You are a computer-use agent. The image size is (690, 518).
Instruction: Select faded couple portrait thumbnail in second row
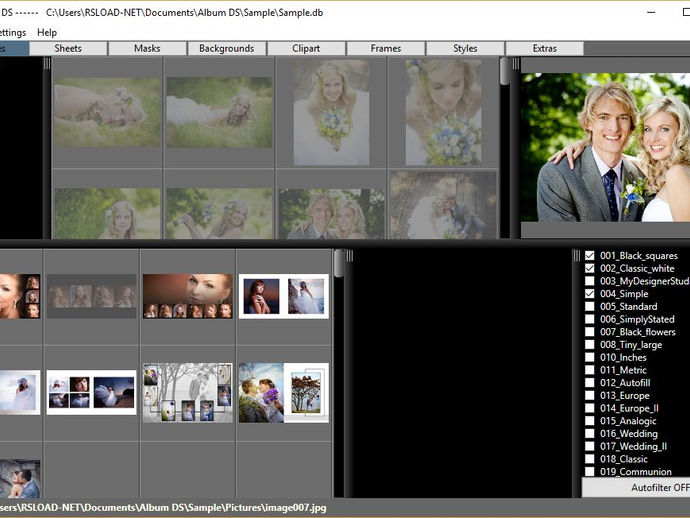pos(331,214)
